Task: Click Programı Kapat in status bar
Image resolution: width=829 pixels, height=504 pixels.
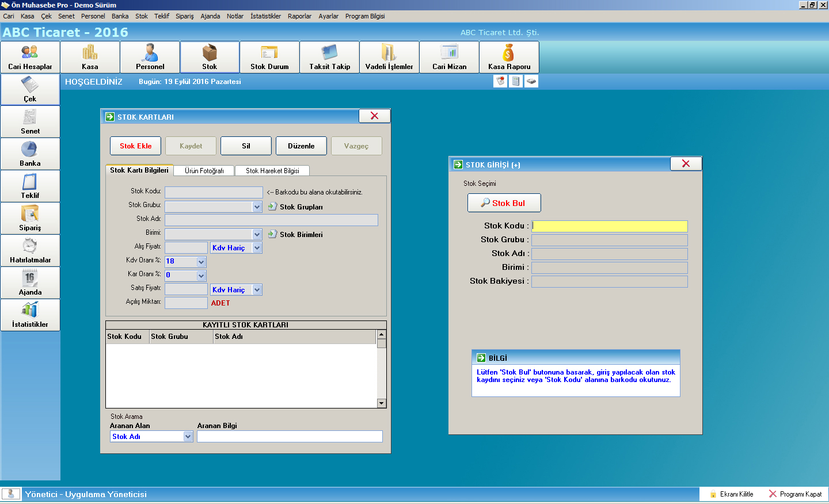Action: pyautogui.click(x=796, y=494)
